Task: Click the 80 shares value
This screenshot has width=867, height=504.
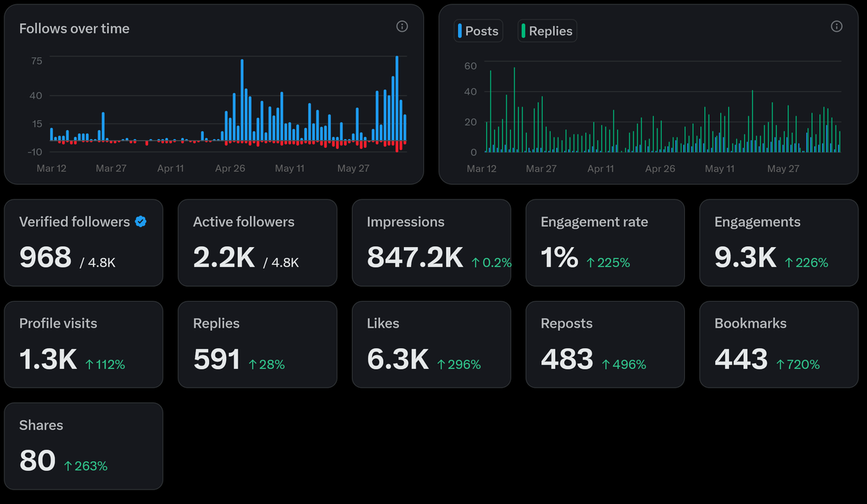Action: pos(38,461)
